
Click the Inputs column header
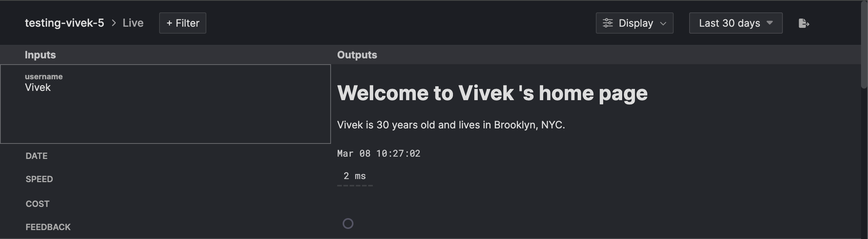40,55
